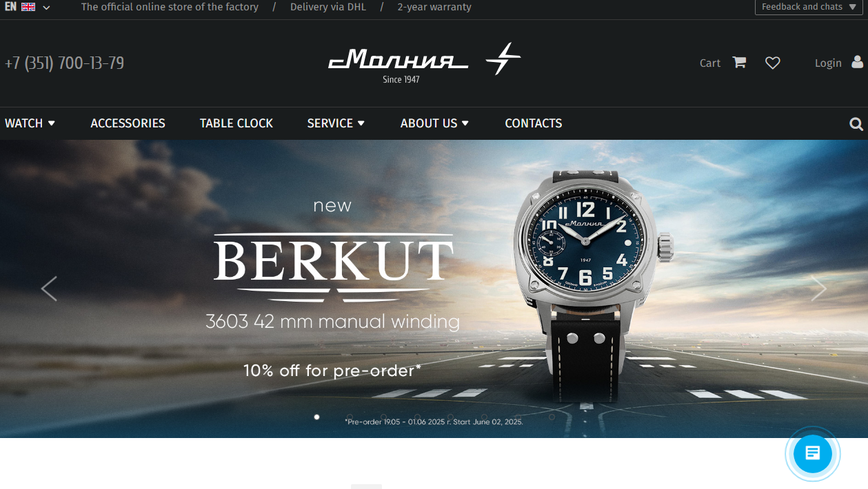This screenshot has height=489, width=868.
Task: Click the Cart text link
Action: [x=710, y=63]
